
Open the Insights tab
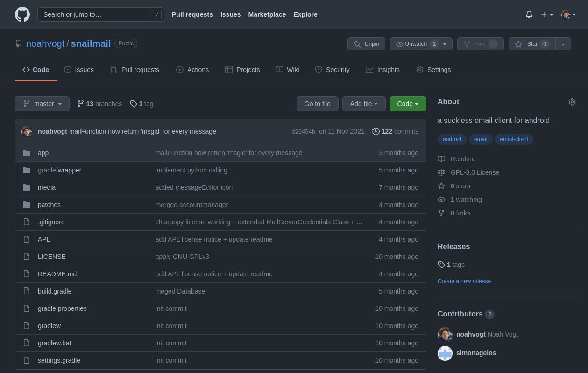tap(383, 70)
